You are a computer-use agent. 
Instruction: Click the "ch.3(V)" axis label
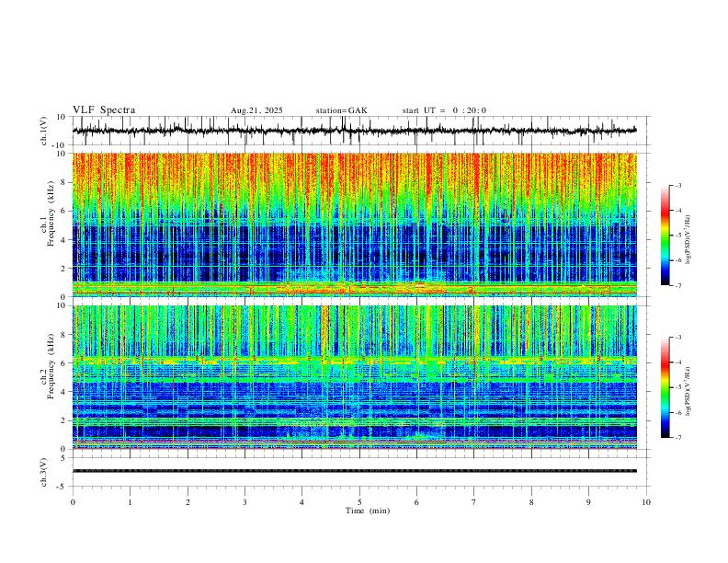pyautogui.click(x=44, y=473)
